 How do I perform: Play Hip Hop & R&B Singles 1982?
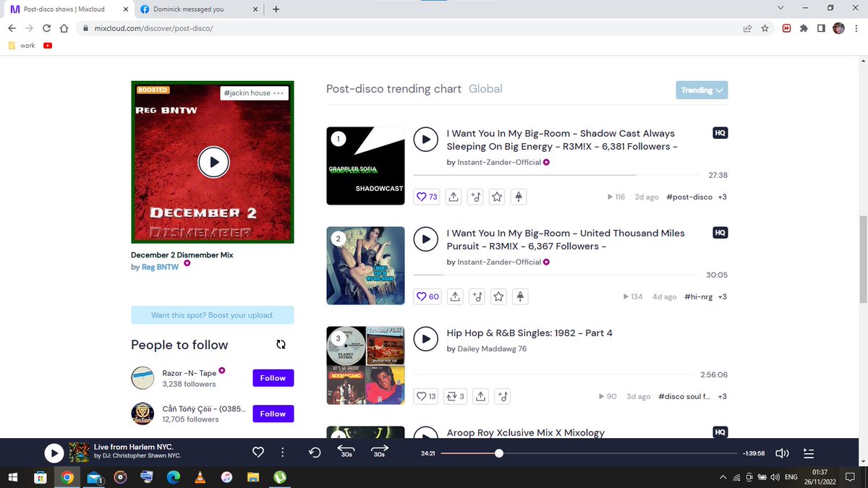[x=426, y=338]
